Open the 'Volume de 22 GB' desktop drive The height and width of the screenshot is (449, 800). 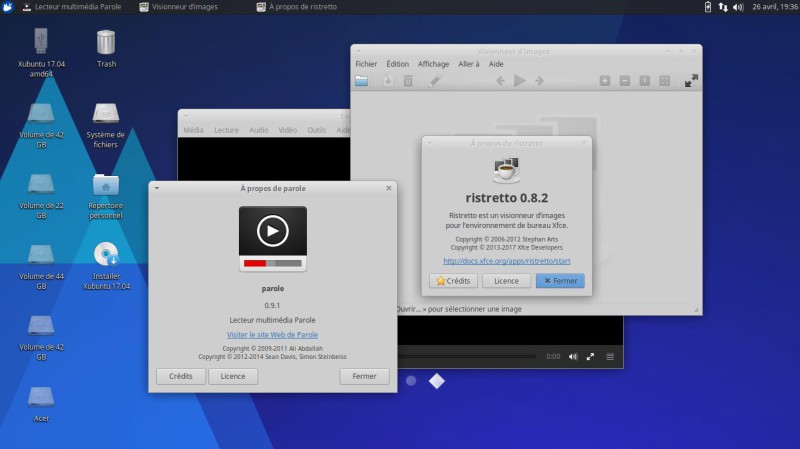41,196
